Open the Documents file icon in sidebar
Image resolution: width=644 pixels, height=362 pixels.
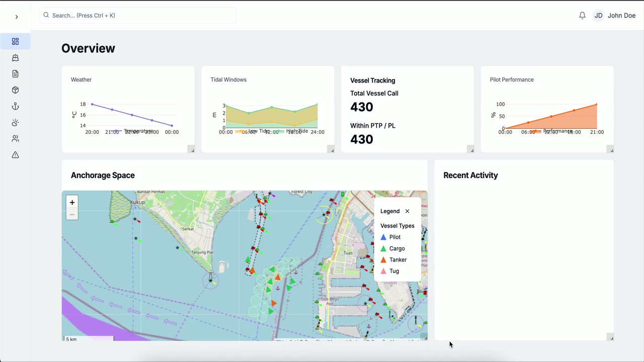point(15,74)
